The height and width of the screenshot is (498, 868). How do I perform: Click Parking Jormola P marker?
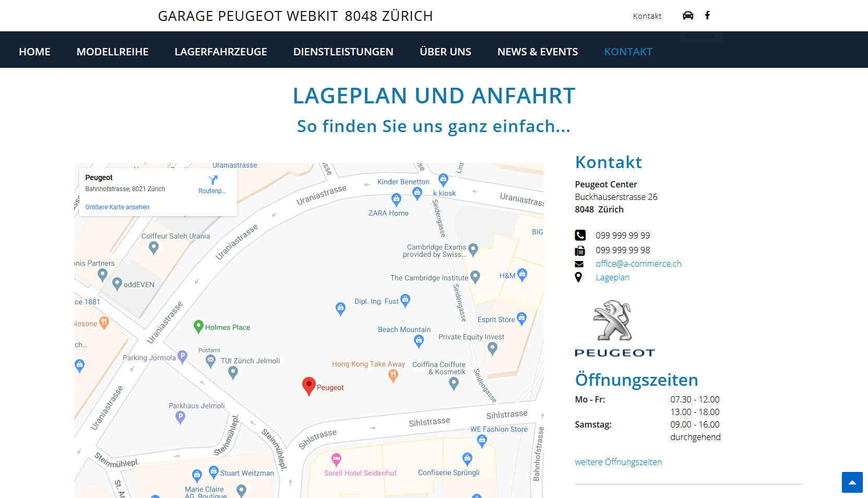[x=182, y=357]
